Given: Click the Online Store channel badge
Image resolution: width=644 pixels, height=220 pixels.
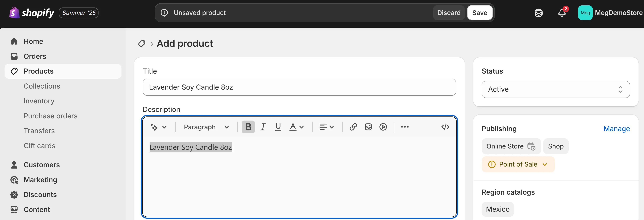Looking at the screenshot, I should tap(511, 146).
